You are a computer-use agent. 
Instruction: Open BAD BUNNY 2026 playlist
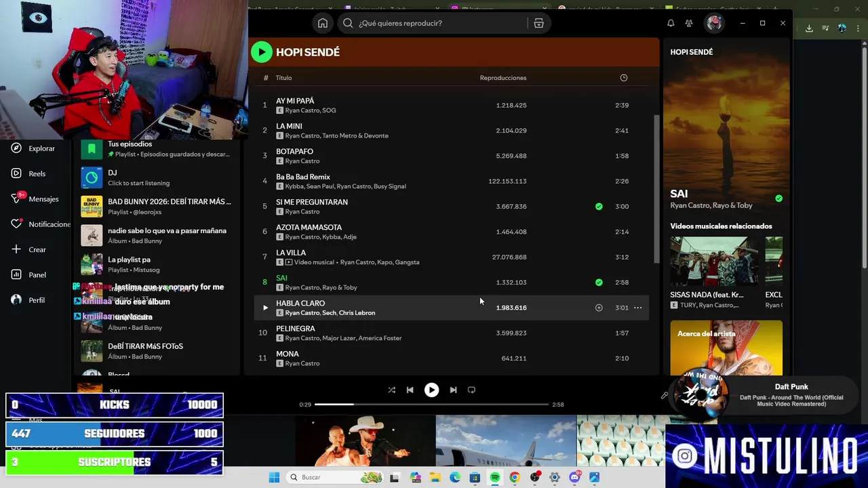coord(156,206)
